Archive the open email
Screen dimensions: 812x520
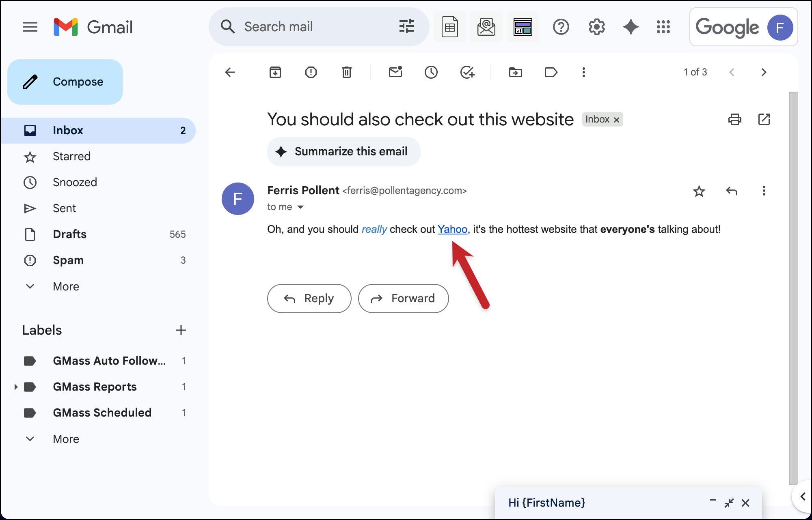coord(275,72)
